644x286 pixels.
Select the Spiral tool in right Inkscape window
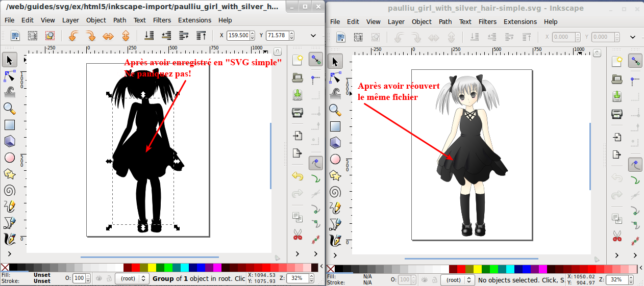[x=335, y=192]
